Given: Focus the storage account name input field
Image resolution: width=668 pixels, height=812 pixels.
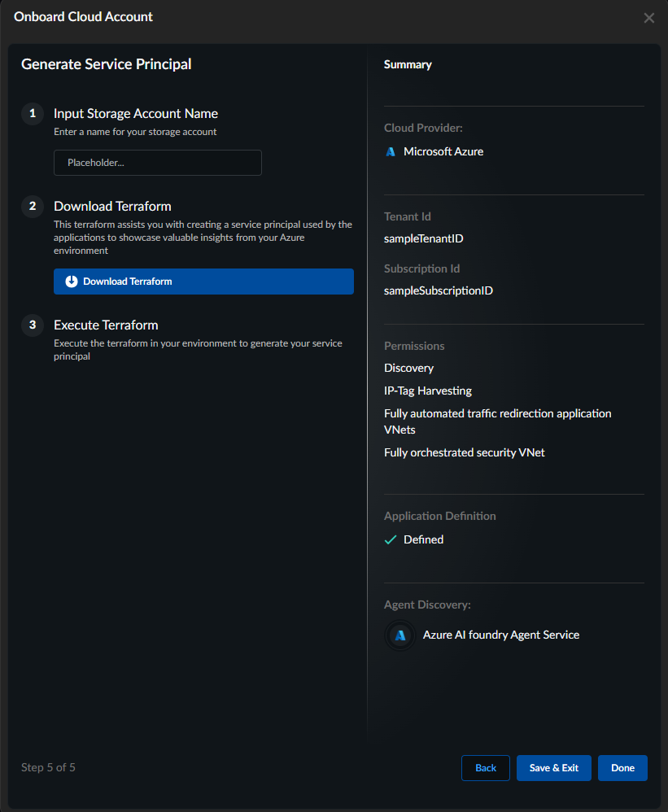Looking at the screenshot, I should click(x=158, y=163).
